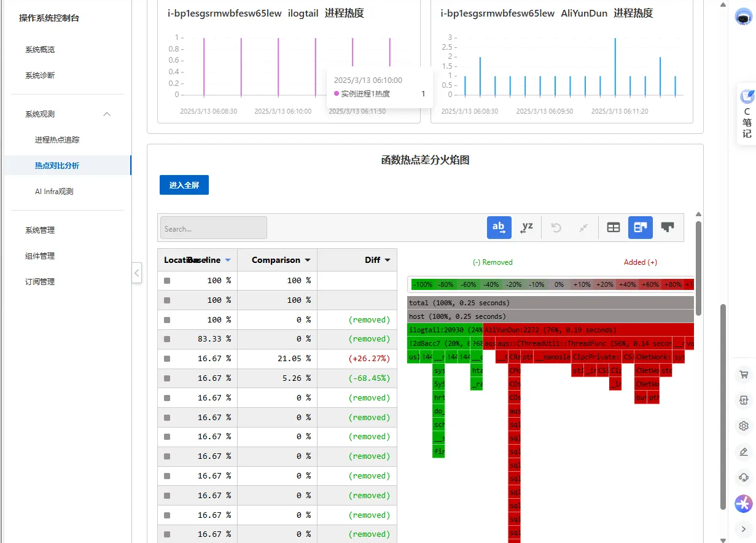Open 系统诊断 in the sidebar
756x543 pixels.
tap(41, 76)
